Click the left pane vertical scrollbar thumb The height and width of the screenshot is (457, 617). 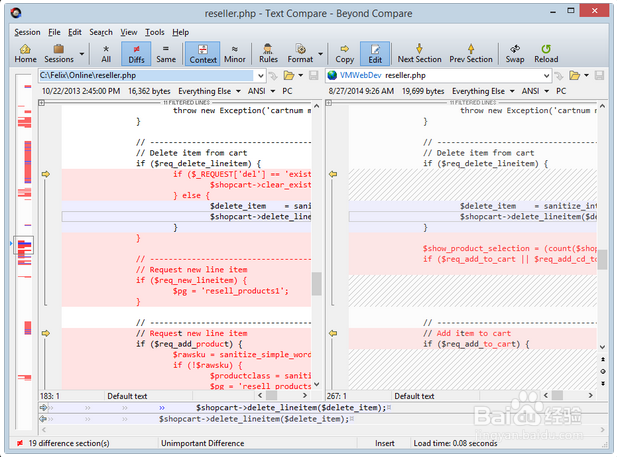pyautogui.click(x=316, y=283)
